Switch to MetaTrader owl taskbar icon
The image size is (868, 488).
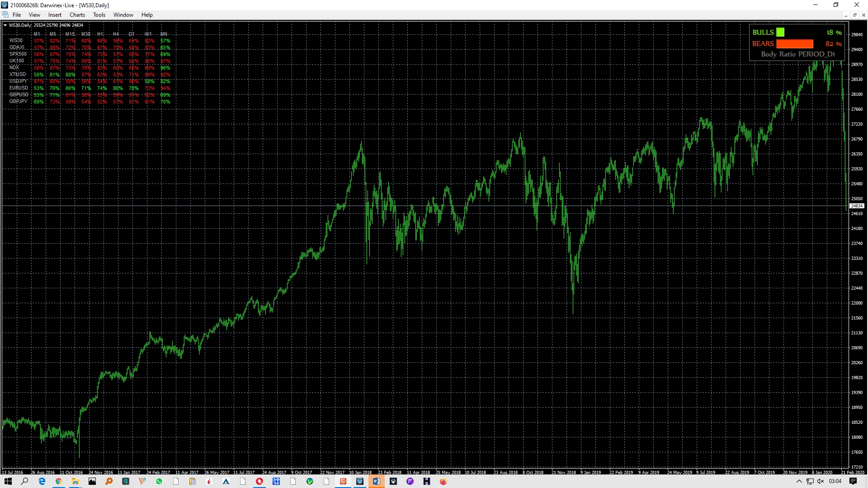coord(360,481)
